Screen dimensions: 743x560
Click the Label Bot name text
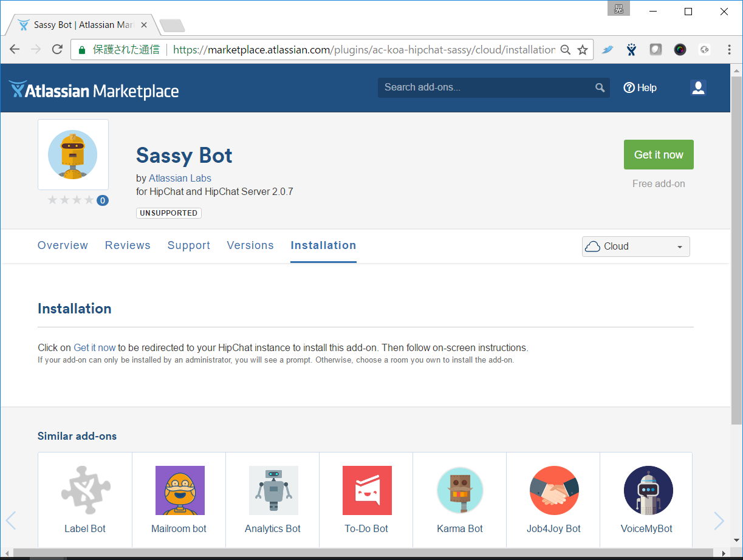coord(85,529)
